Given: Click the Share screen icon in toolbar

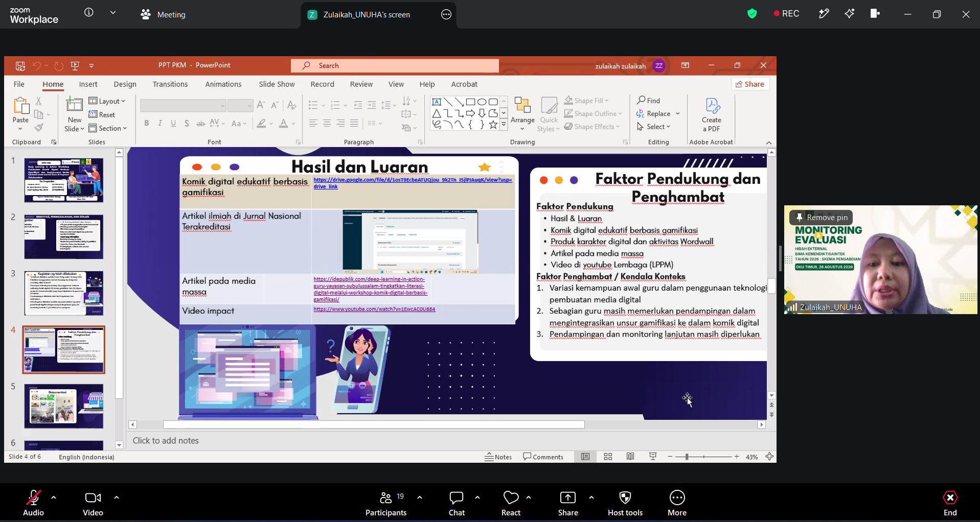Looking at the screenshot, I should (568, 497).
